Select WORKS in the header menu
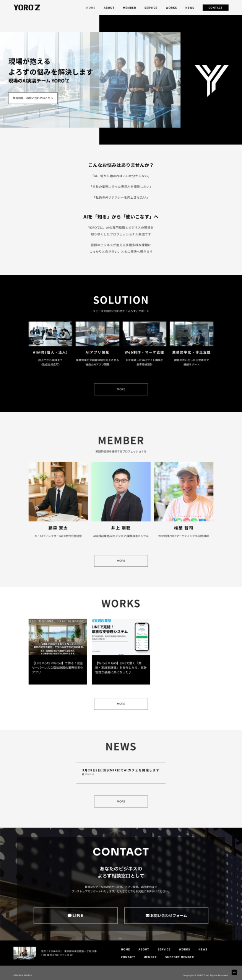The image size is (242, 980). (x=171, y=8)
